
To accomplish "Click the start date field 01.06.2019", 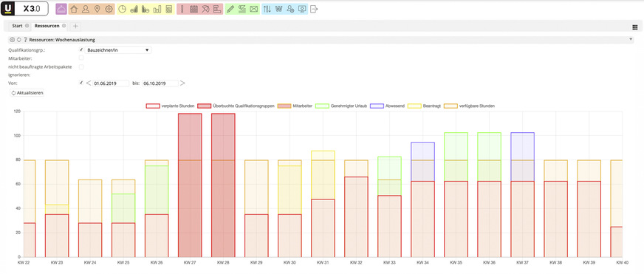I will [111, 83].
